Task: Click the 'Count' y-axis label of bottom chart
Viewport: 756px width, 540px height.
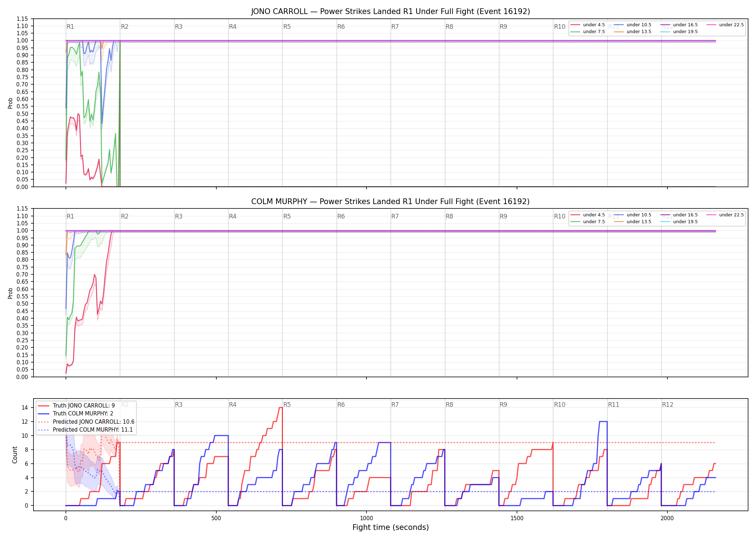Action: tap(15, 455)
